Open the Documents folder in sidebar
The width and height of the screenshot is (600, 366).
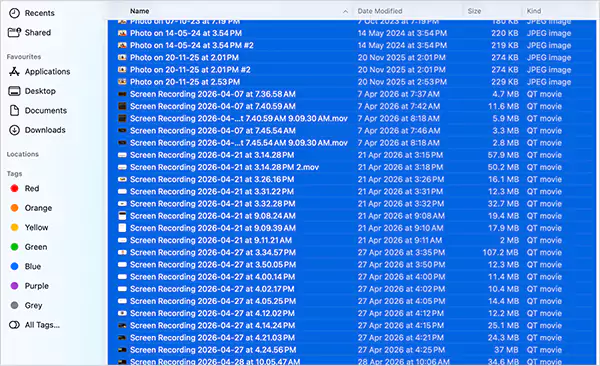point(38,111)
